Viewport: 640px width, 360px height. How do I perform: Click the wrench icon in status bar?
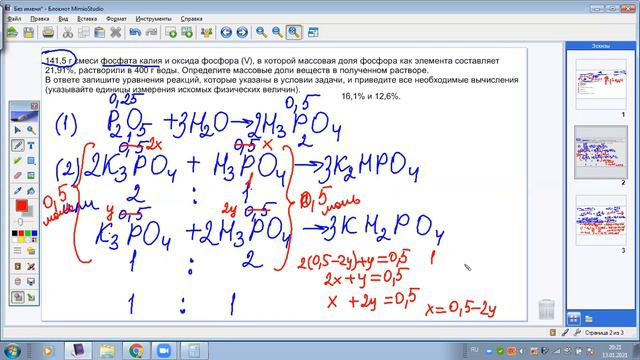[x=577, y=333]
